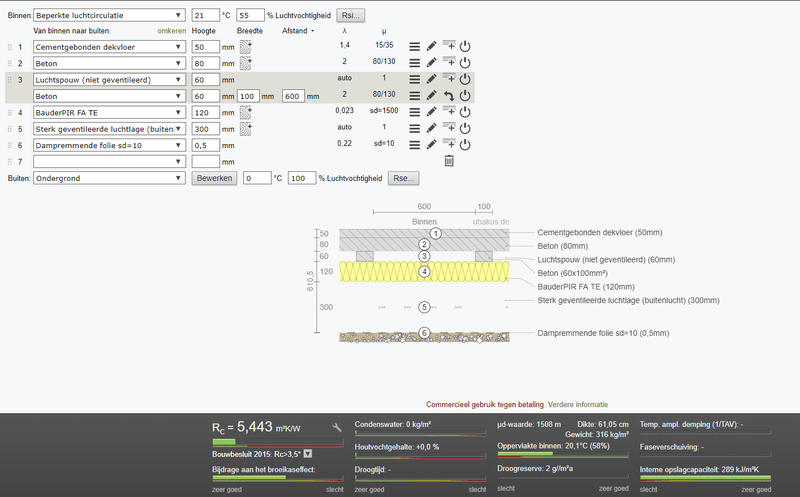The height and width of the screenshot is (497, 800).
Task: Open Dampremmende folie sd=10 dropdown
Action: (x=109, y=145)
